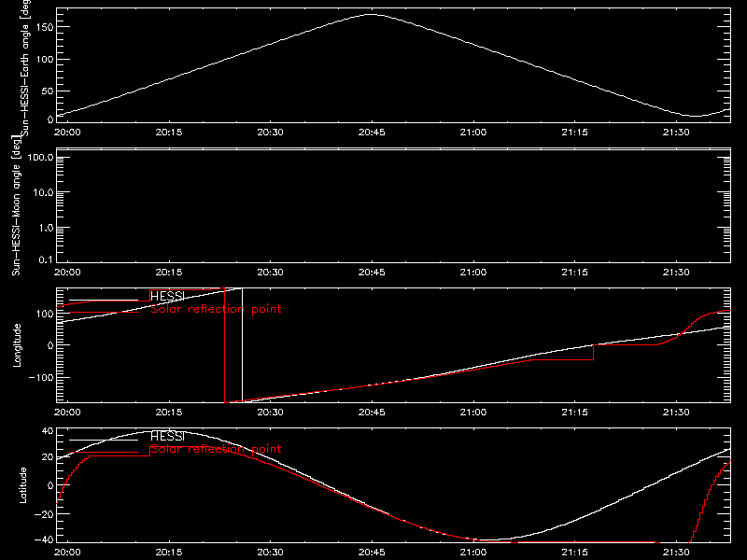Click the Latitude axis title
The height and width of the screenshot is (560, 747).
pyautogui.click(x=22, y=485)
